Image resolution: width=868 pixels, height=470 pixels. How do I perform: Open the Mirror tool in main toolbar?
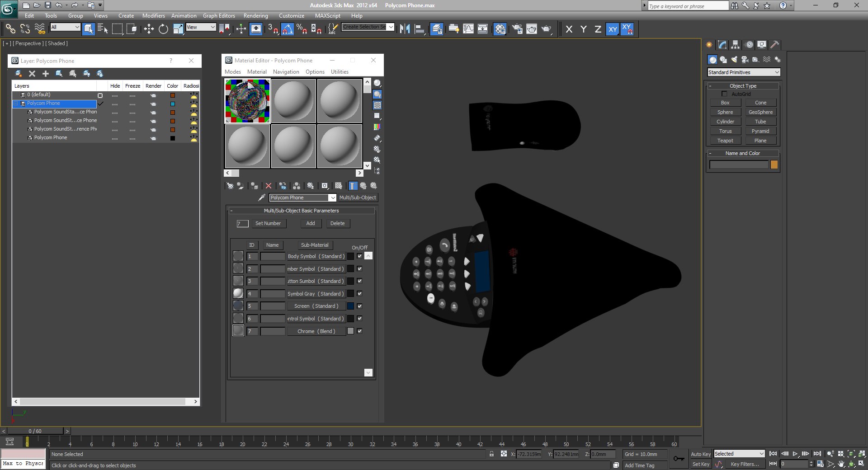(405, 29)
